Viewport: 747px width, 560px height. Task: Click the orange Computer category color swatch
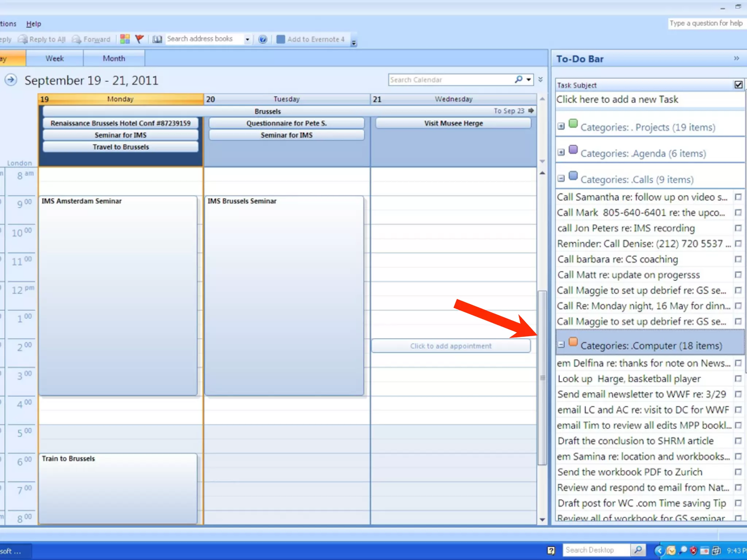[x=573, y=342]
